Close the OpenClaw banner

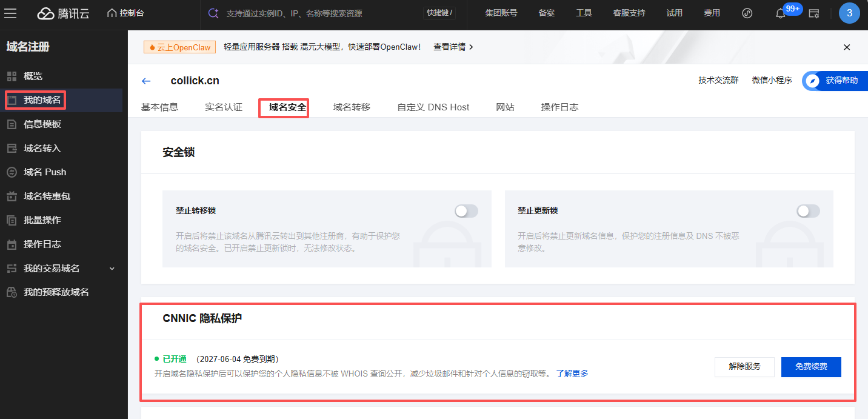coord(847,47)
